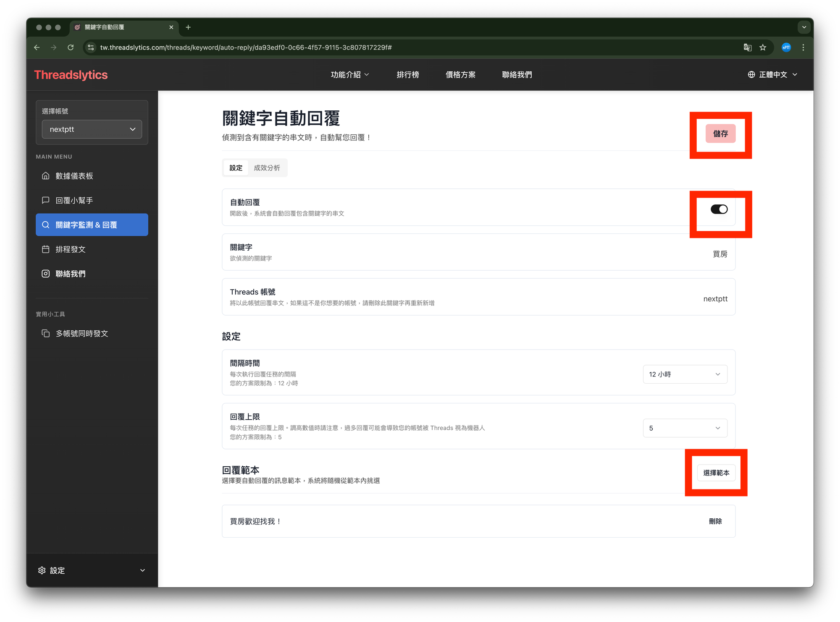Open 回覆小幫手 in sidebar
The image size is (840, 622).
pos(92,200)
